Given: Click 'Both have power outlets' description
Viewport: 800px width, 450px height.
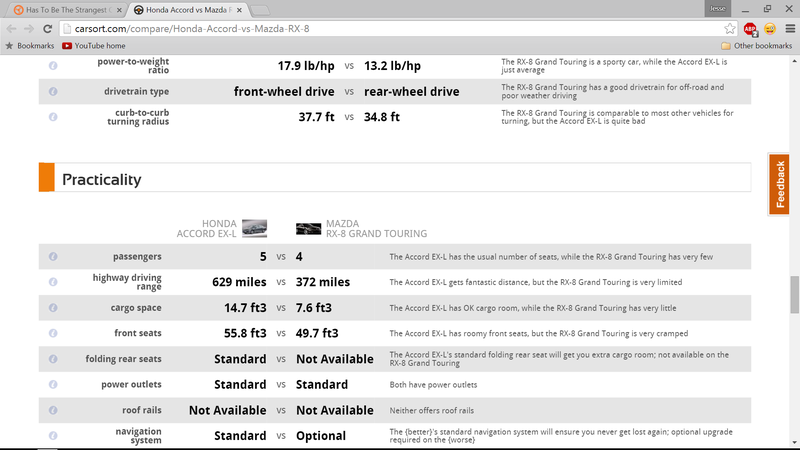Looking at the screenshot, I should 433,385.
